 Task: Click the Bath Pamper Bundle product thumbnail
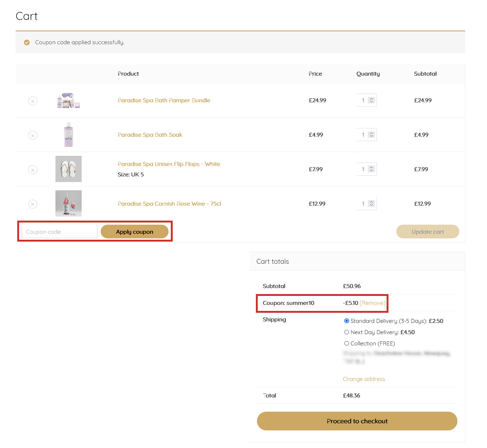tap(69, 100)
